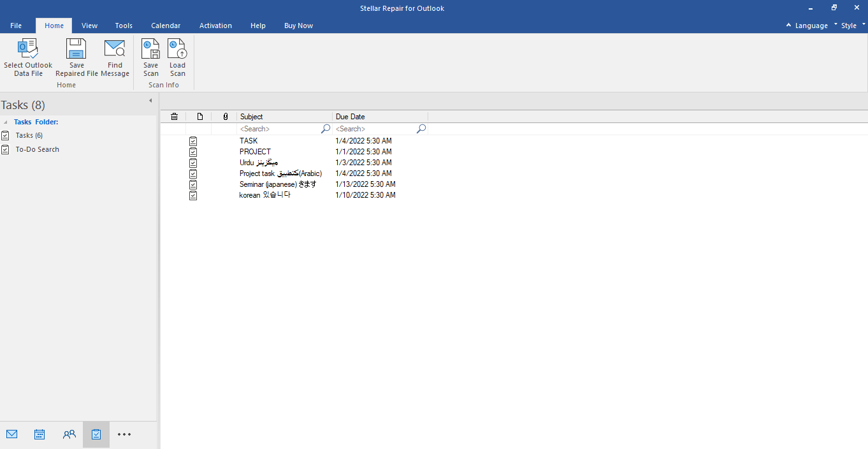
Task: Open the Help ribbon tab
Action: [258, 26]
